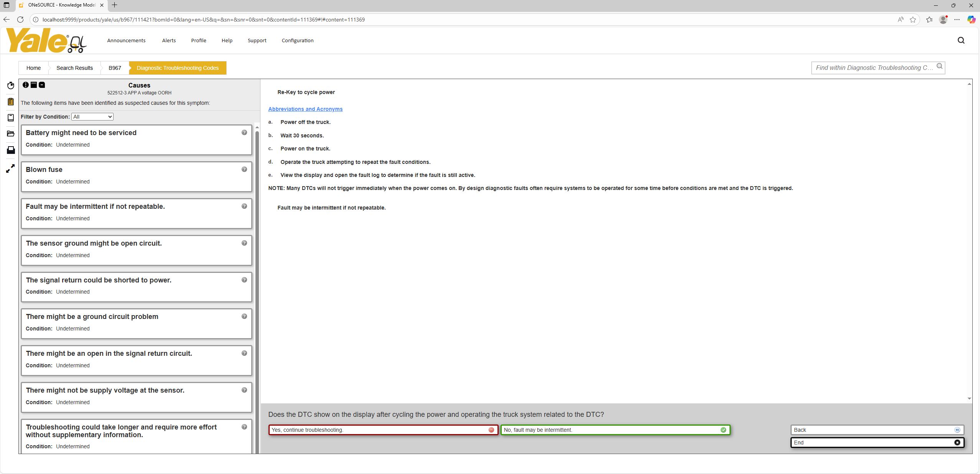Choose Yes, continue troubleshooting

click(384, 430)
